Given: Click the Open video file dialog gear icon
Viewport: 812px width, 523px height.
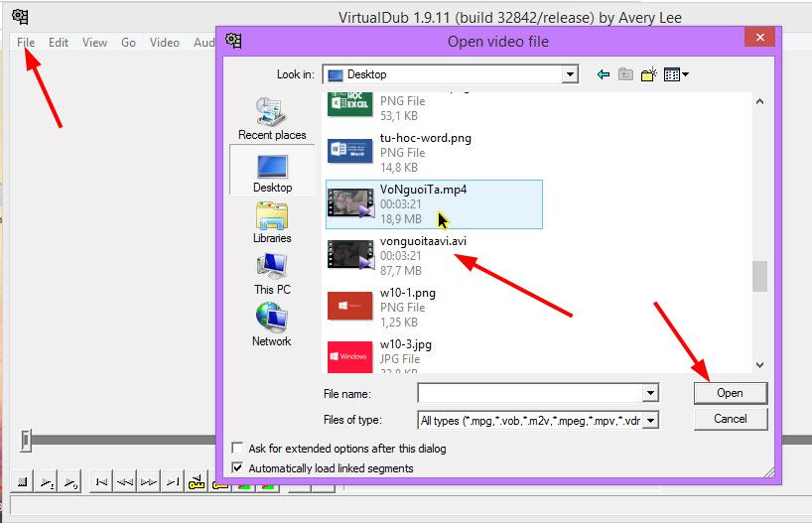Looking at the screenshot, I should tap(233, 41).
